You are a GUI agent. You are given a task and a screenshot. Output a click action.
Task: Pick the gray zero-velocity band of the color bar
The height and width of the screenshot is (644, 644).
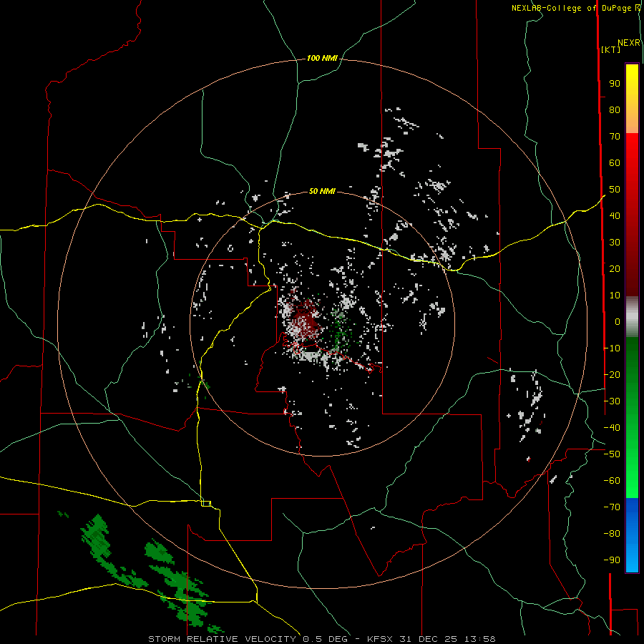(x=632, y=317)
